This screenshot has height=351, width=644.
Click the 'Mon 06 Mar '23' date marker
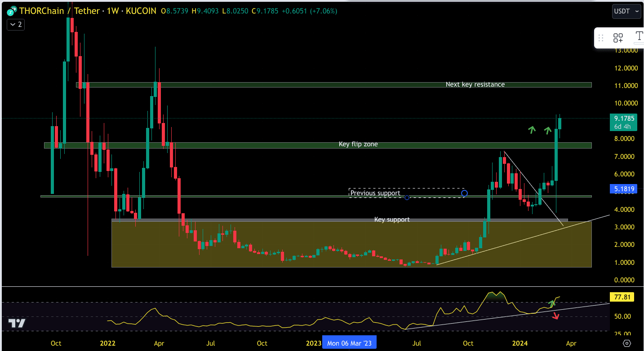tap(350, 343)
